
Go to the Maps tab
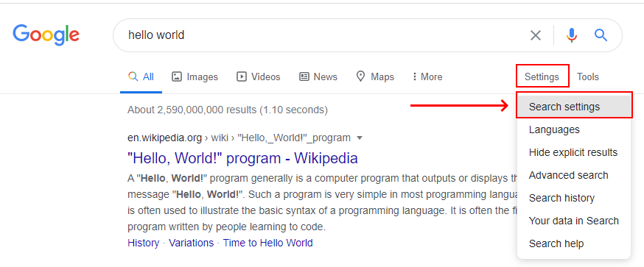tap(375, 76)
